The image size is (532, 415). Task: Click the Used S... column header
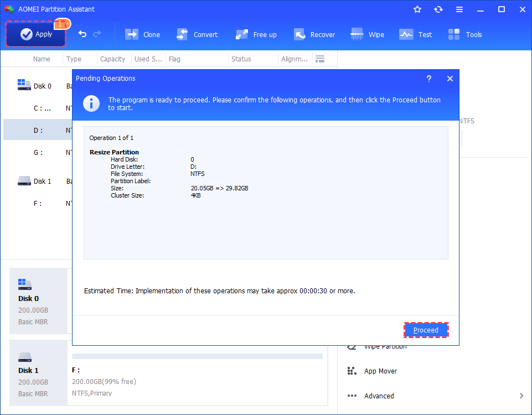(148, 59)
